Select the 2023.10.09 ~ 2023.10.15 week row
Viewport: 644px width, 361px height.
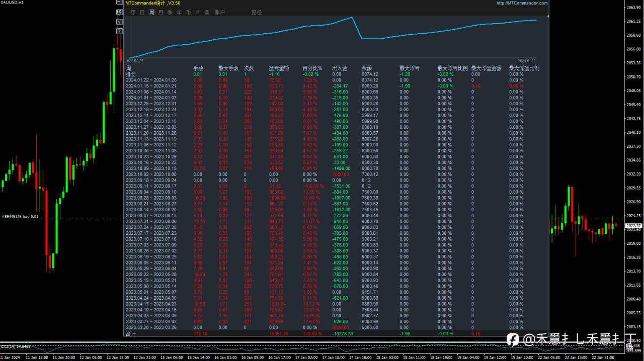pos(336,168)
